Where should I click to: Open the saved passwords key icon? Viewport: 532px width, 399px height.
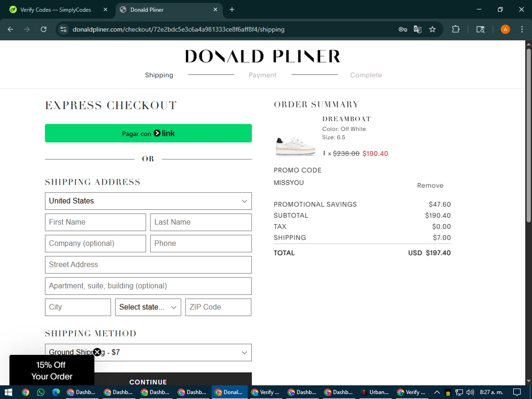[403, 29]
